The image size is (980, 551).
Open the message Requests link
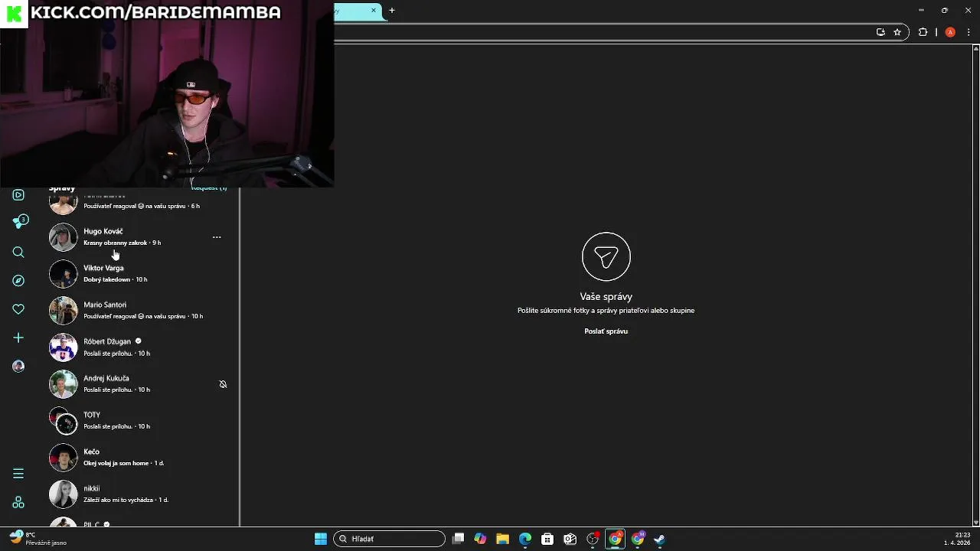[209, 188]
